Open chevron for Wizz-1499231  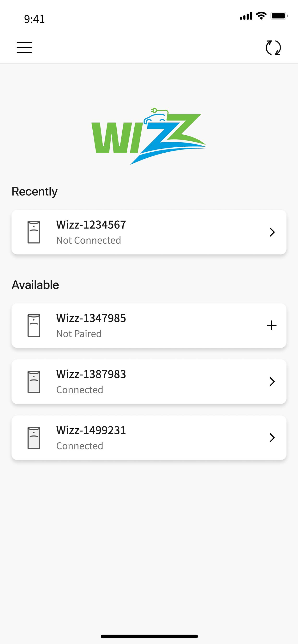pyautogui.click(x=272, y=437)
